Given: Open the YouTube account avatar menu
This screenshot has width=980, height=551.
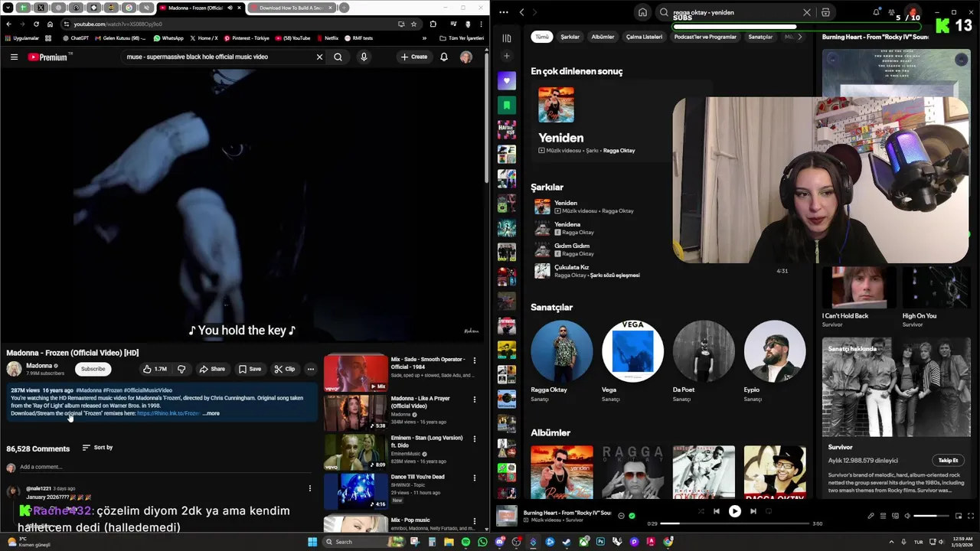Looking at the screenshot, I should pos(465,57).
